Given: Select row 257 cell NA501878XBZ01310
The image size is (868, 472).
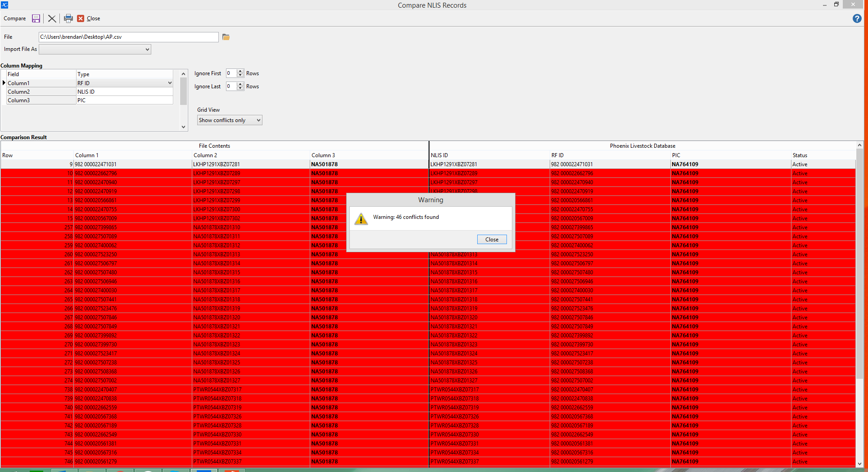Looking at the screenshot, I should click(251, 227).
